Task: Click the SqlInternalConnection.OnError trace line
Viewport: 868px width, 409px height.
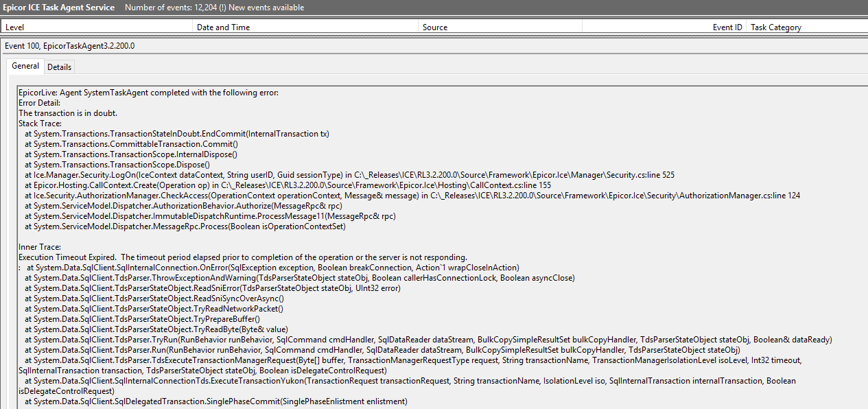Action: [269, 268]
